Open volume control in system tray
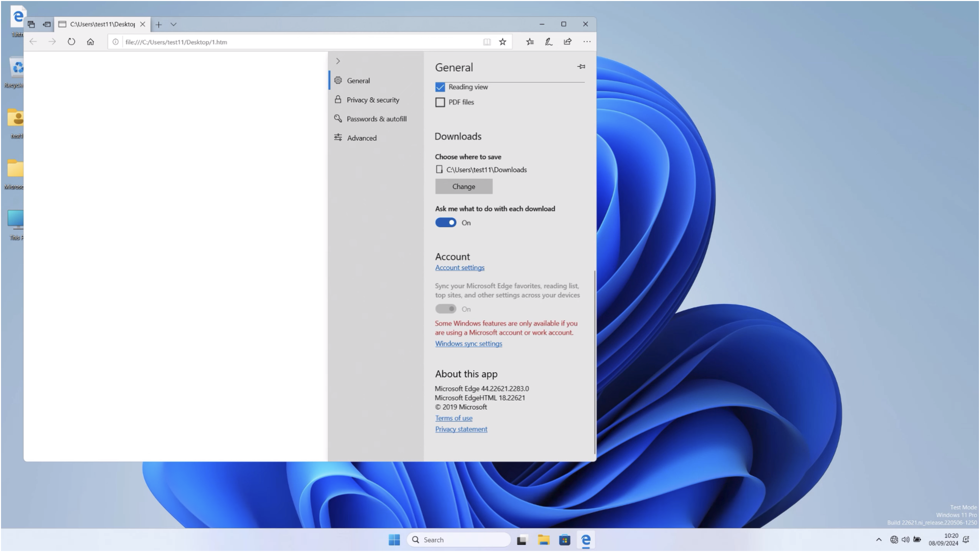Image resolution: width=980 pixels, height=552 pixels. pos(905,540)
